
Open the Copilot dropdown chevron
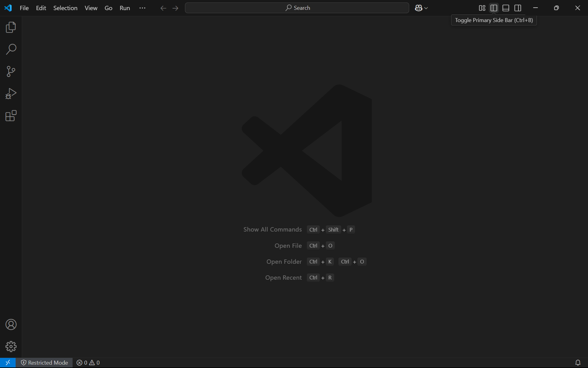426,8
